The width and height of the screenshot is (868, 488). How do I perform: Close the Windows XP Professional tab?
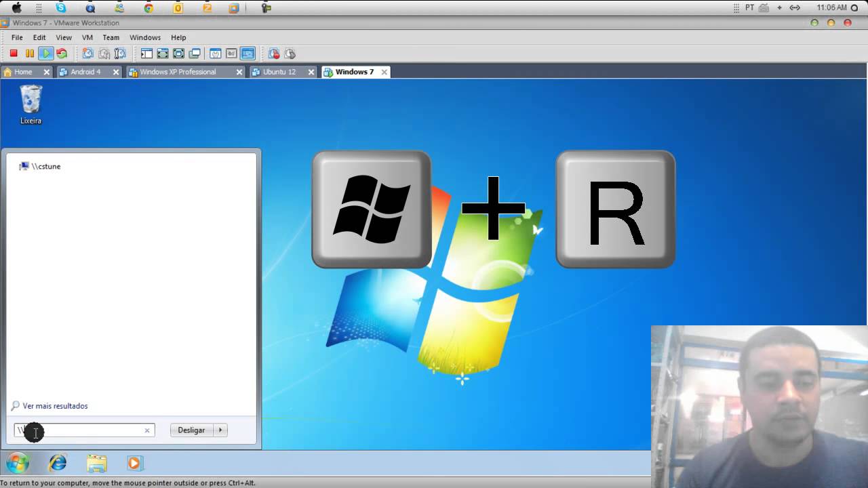(239, 72)
